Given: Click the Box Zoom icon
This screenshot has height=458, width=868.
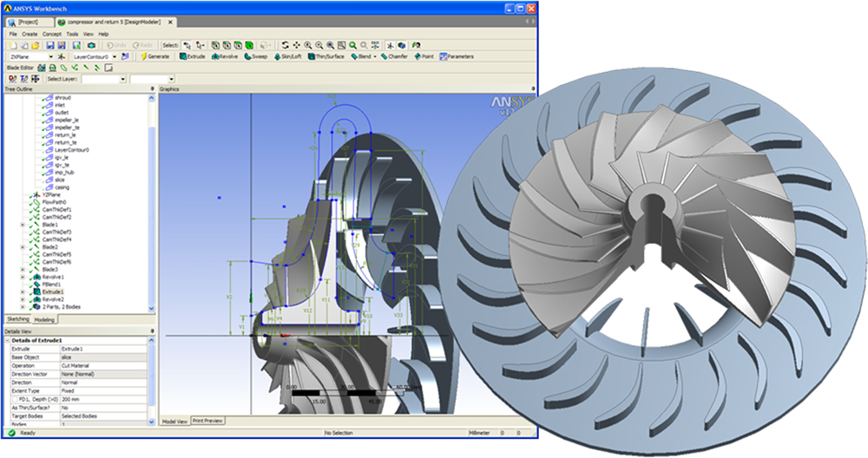Looking at the screenshot, I should click(341, 45).
